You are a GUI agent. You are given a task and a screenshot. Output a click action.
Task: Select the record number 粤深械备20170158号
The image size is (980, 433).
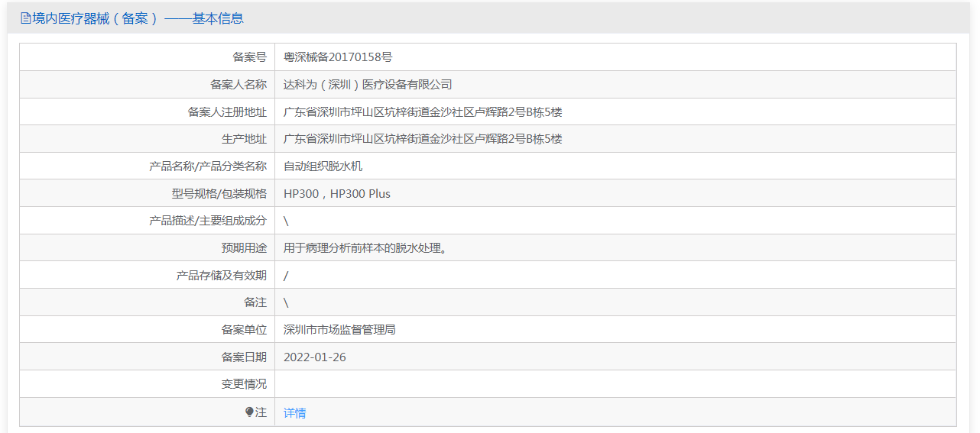tap(338, 57)
